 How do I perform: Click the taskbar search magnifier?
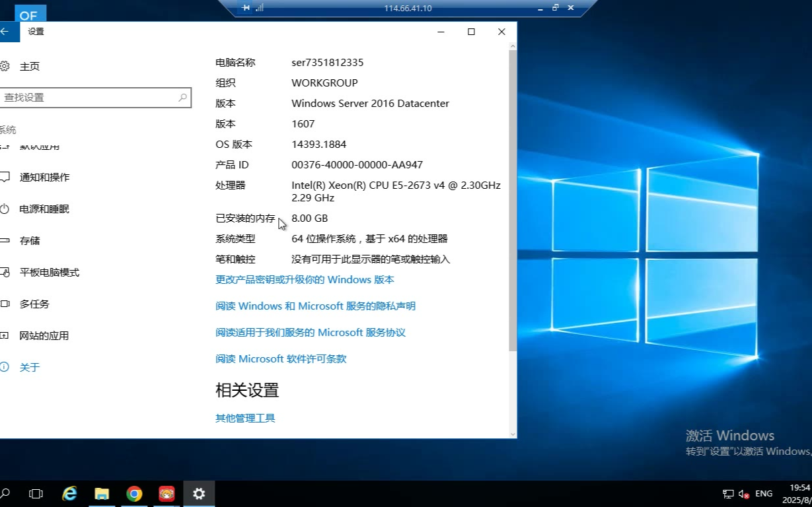click(5, 493)
